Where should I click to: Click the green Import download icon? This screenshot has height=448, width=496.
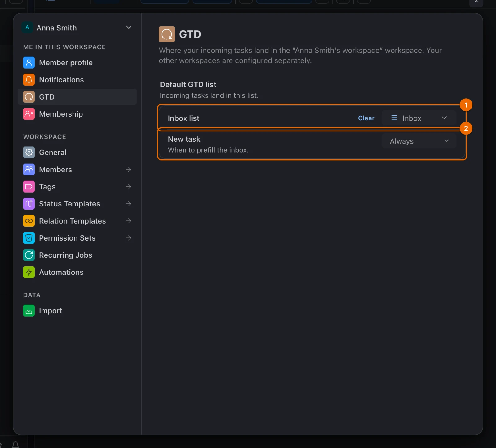click(x=29, y=310)
